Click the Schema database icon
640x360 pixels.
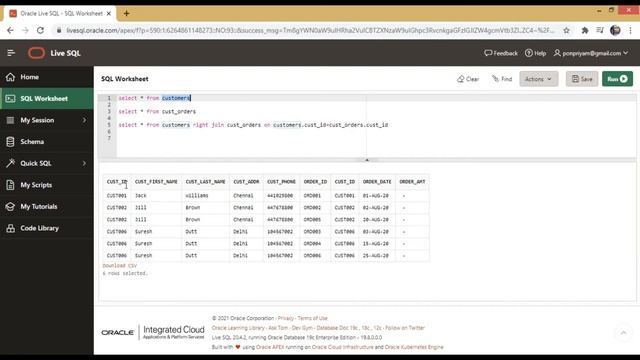coord(11,142)
